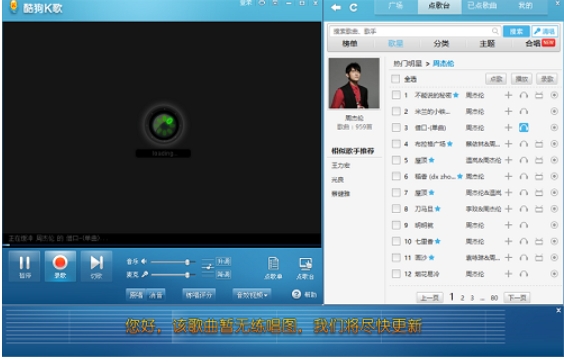Click the search songs input field
This screenshot has width=564, height=363.
(x=415, y=31)
